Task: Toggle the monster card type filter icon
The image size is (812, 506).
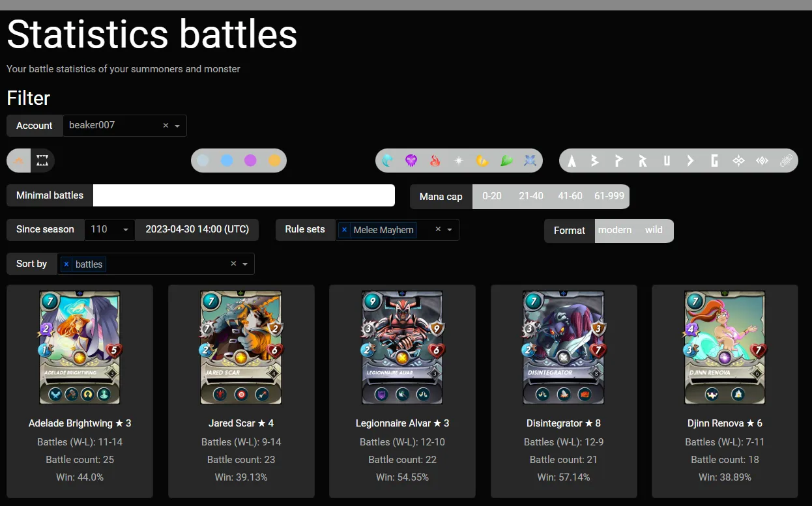Action: pos(42,161)
